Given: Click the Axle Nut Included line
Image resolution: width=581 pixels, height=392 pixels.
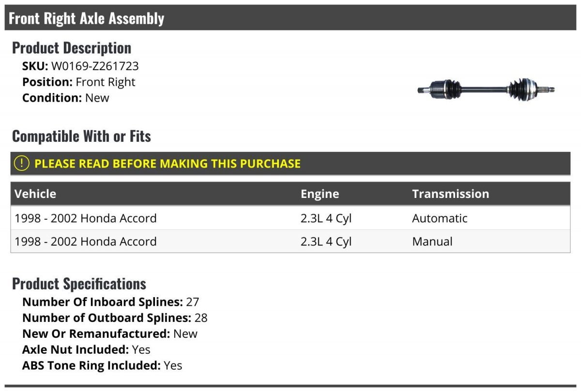Looking at the screenshot, I should coord(86,349).
